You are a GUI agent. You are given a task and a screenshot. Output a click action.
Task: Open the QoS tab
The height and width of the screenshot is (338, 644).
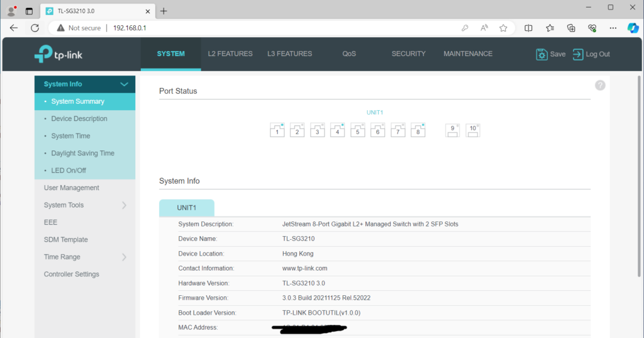point(349,54)
